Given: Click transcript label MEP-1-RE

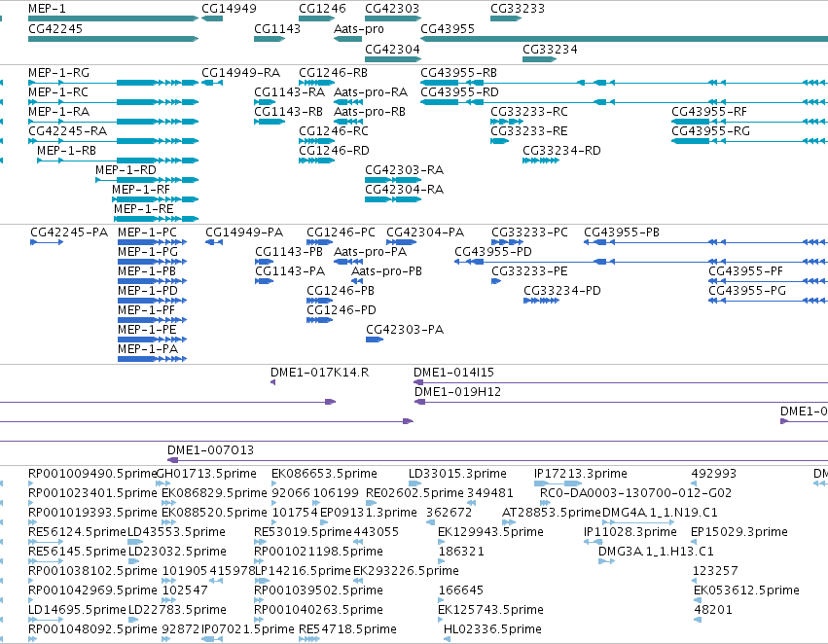Looking at the screenshot, I should (x=144, y=209).
